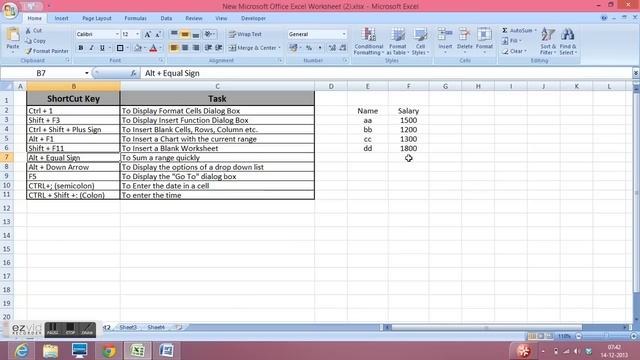Toggle bold formatting
640x360 pixels.
point(80,48)
